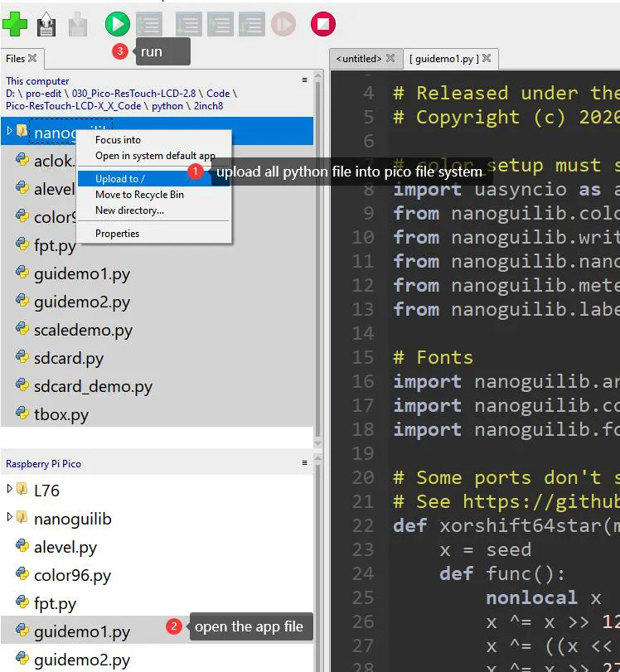Viewport: 620px width, 672px height.
Task: Click the open/load file floppy icon
Action: (x=46, y=24)
